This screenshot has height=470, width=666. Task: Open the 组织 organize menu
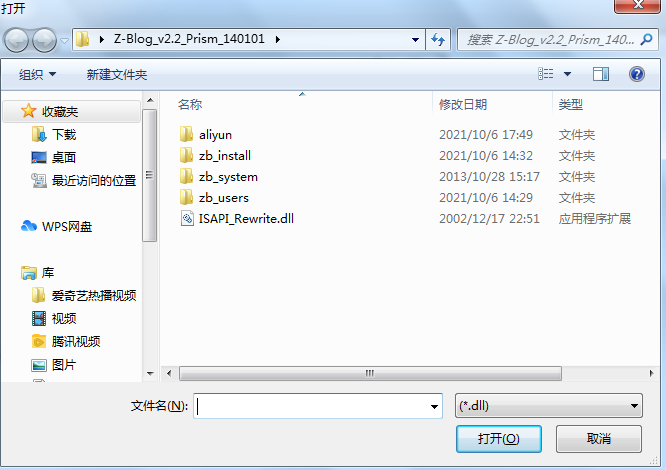[x=37, y=75]
